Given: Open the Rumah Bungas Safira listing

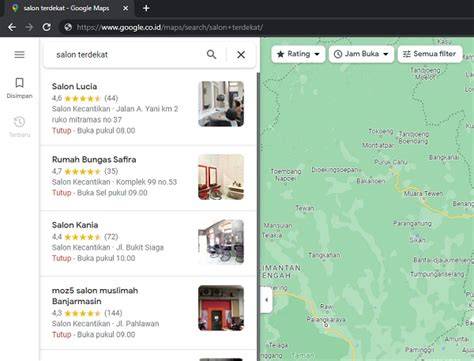Looking at the screenshot, I should coord(148,178).
